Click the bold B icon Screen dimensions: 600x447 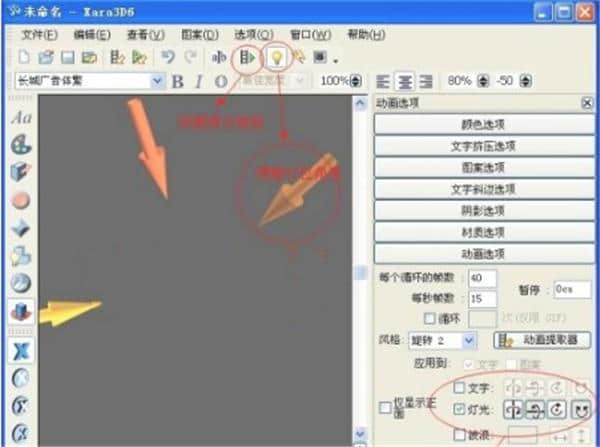(177, 81)
